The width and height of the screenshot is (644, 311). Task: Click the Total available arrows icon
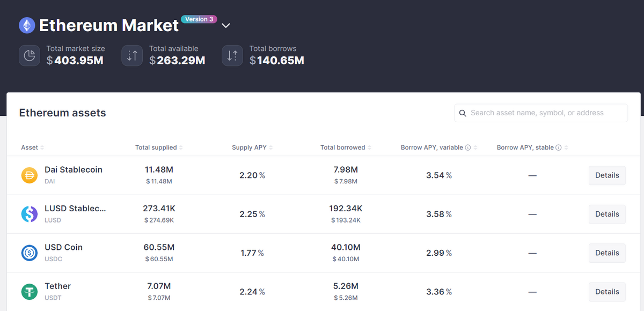pyautogui.click(x=132, y=56)
